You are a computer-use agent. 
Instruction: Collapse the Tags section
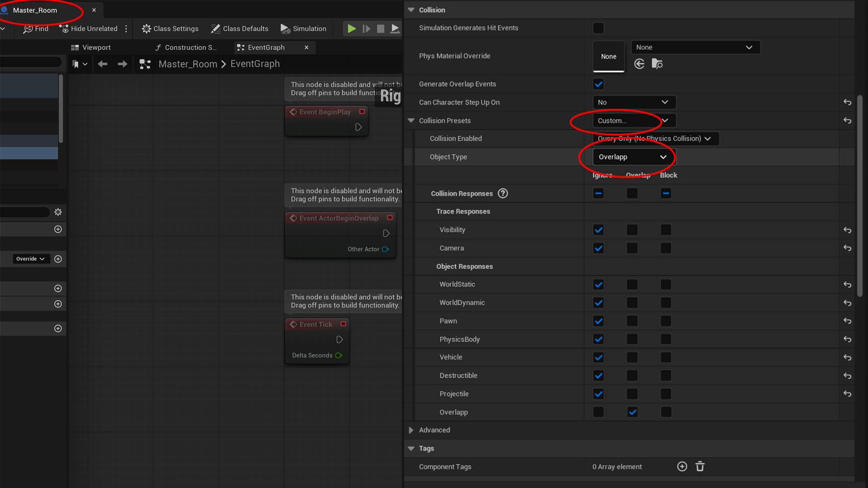(411, 449)
